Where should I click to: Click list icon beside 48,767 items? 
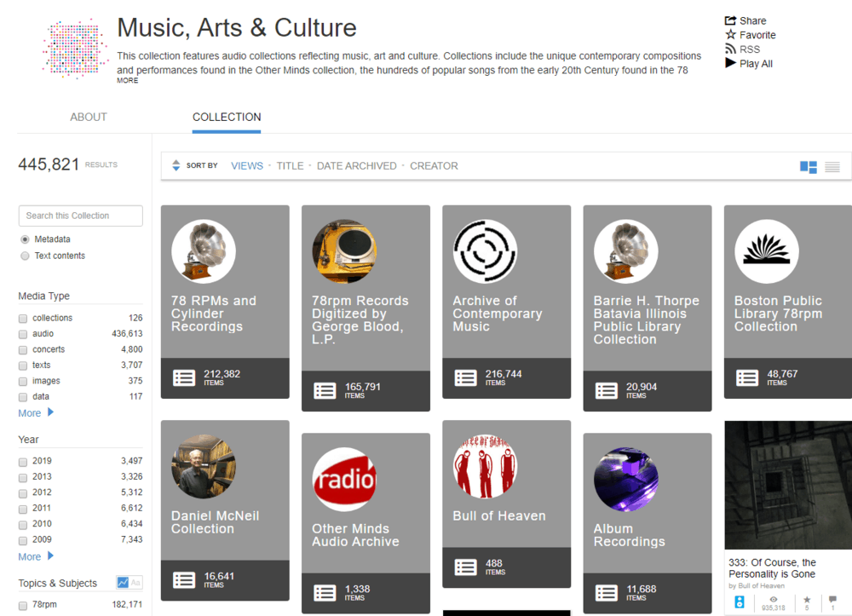click(x=746, y=377)
